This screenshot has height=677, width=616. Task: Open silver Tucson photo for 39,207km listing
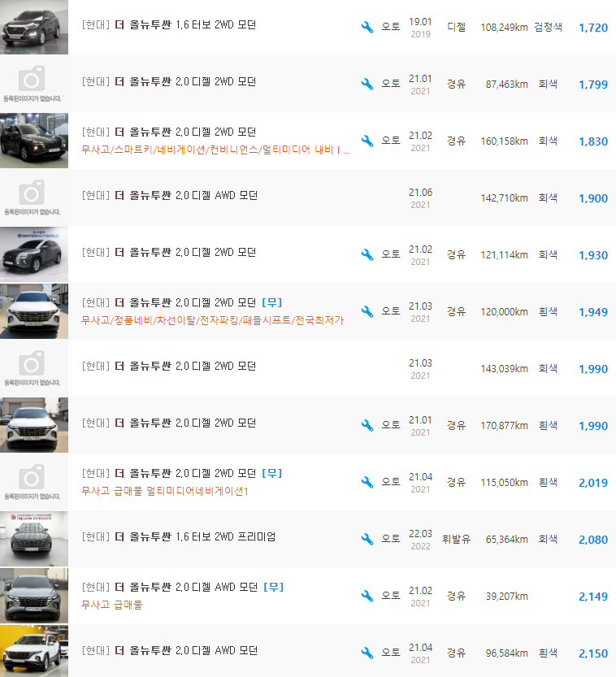tap(34, 596)
